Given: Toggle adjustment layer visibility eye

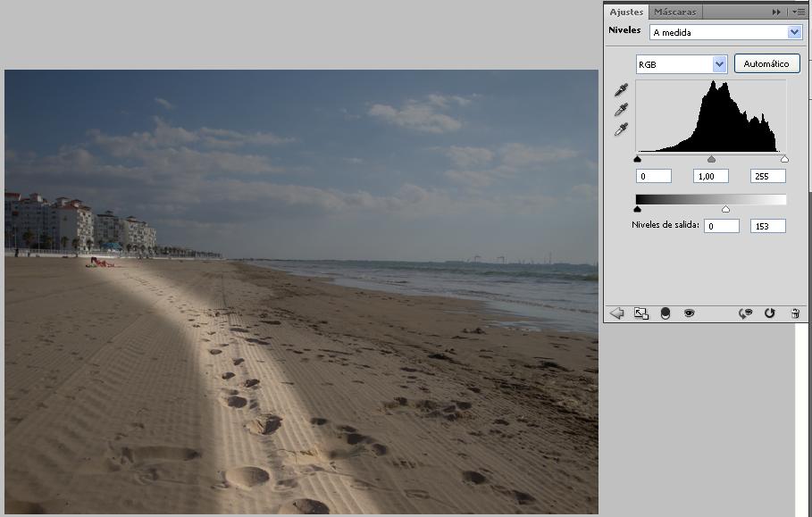Looking at the screenshot, I should pyautogui.click(x=689, y=313).
